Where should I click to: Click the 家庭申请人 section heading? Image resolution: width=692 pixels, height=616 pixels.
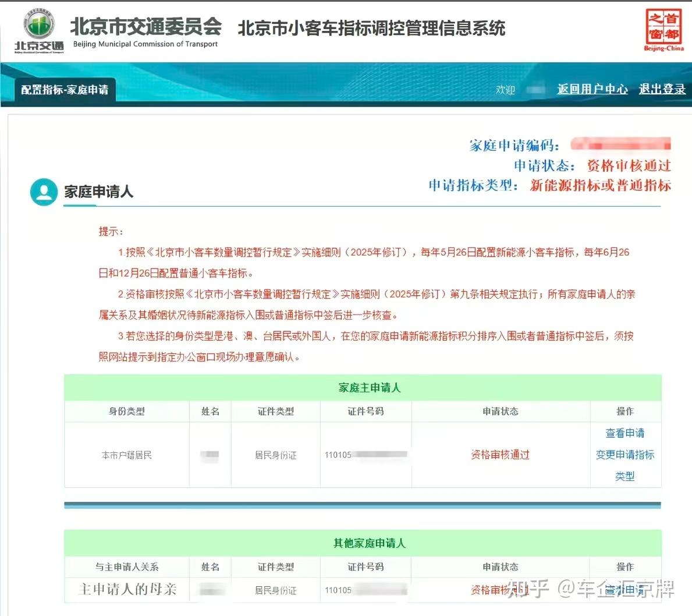pos(98,192)
